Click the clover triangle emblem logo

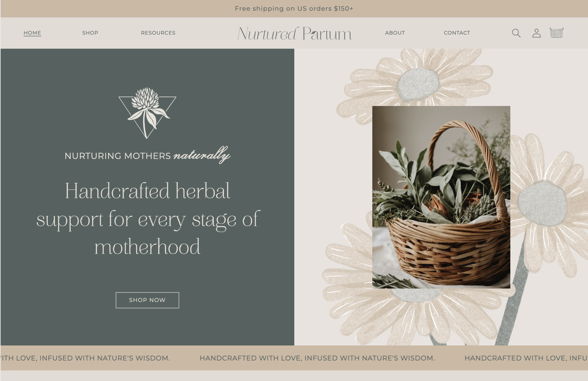(147, 113)
